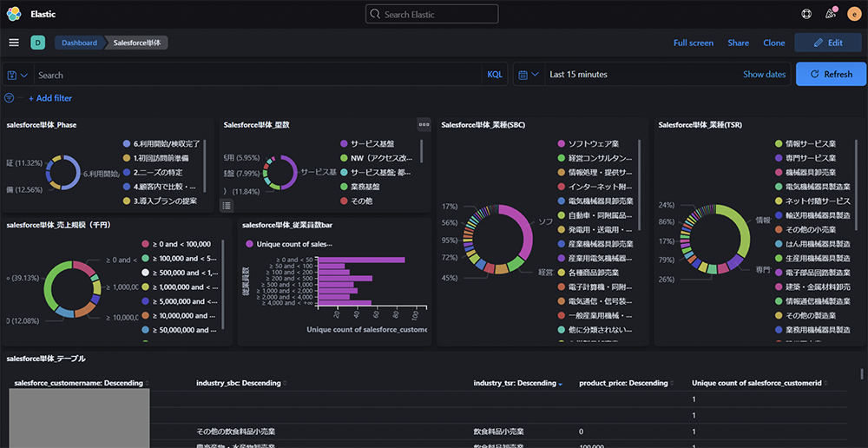The image size is (868, 448).
Task: Open the newsfeed celebration icon
Action: pos(831,13)
